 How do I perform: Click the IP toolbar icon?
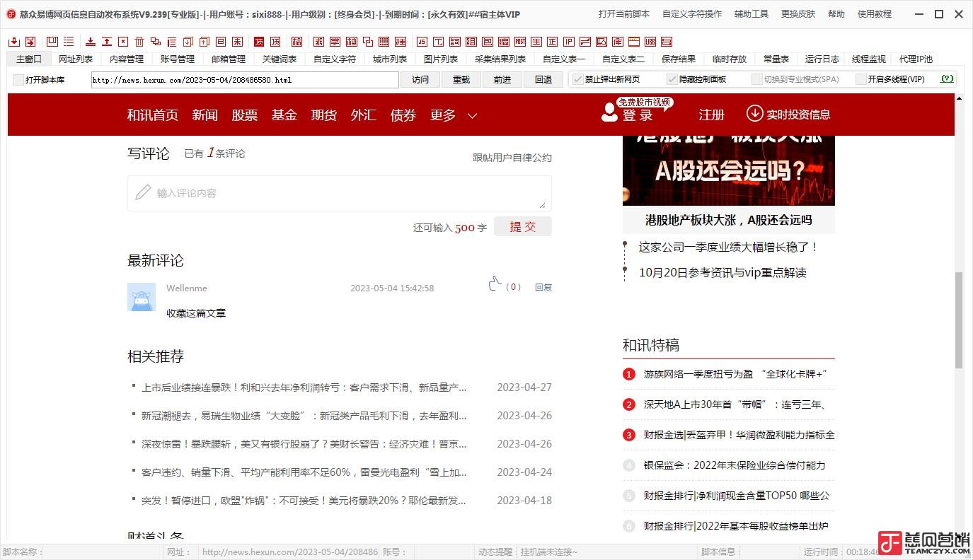click(569, 42)
